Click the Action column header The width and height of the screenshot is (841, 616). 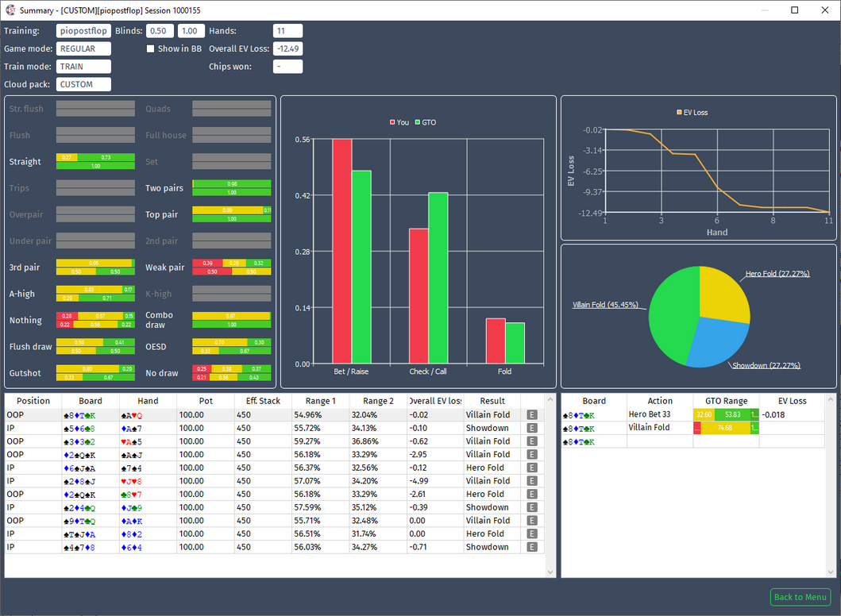660,401
